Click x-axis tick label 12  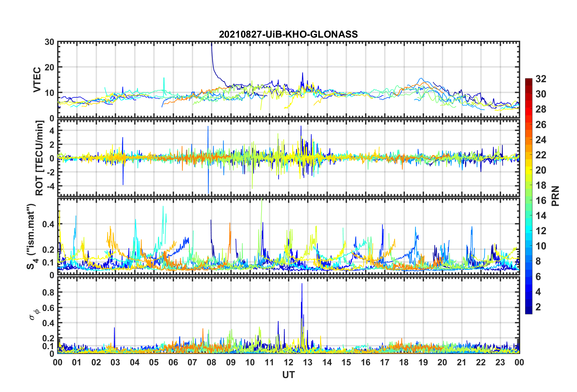[288, 362]
